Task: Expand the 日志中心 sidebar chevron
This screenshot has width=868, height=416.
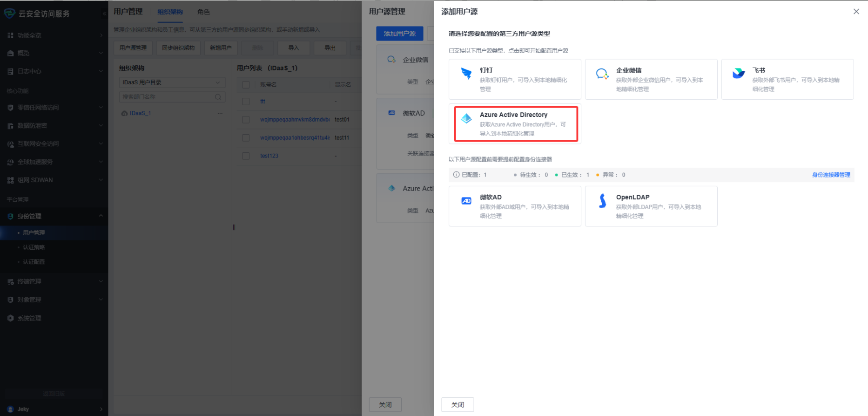Action: 101,71
